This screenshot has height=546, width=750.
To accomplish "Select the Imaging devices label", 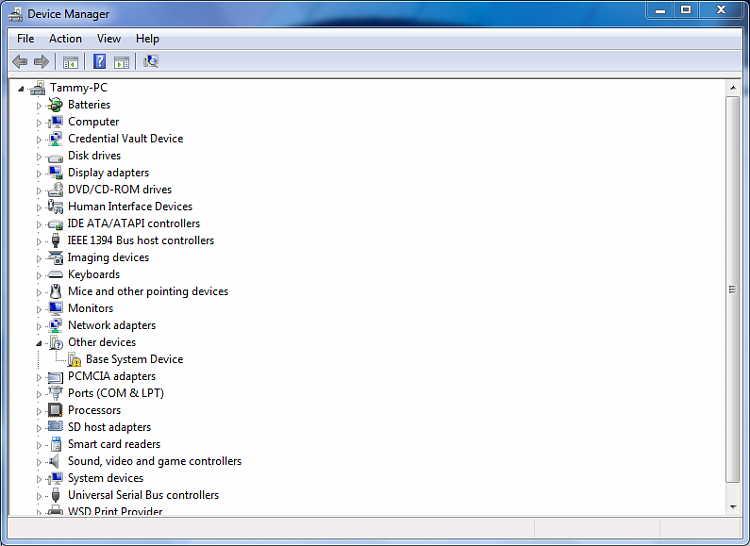I will tap(108, 258).
